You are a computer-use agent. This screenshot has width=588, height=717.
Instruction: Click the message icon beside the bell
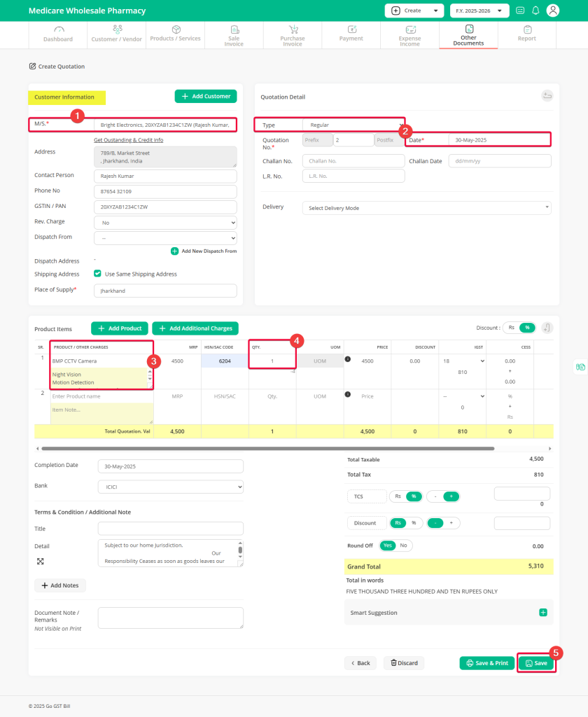click(519, 11)
